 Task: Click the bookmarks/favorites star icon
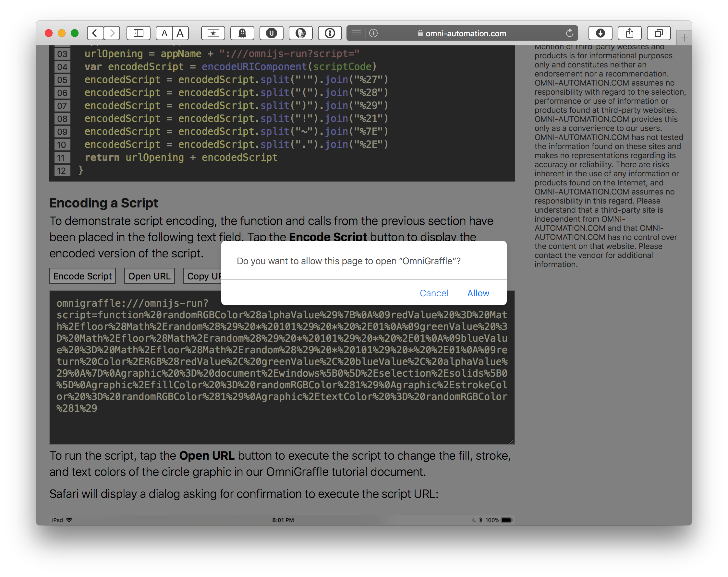coord(213,34)
